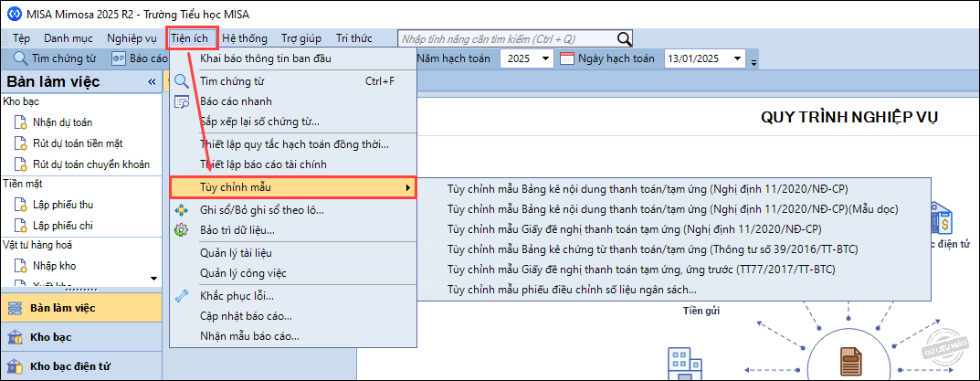The height and width of the screenshot is (381, 980).
Task: Click the calendar icon beside Ngày hạch toán
Action: [567, 58]
